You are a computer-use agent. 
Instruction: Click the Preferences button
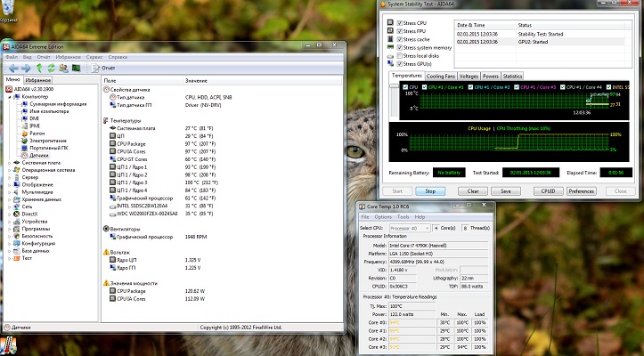point(582,190)
